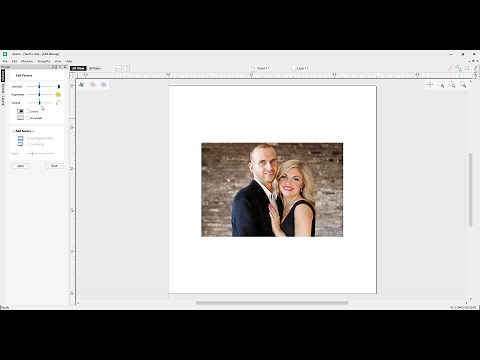Click the yellow sun brightness icon
The image size is (480, 360).
58,94
